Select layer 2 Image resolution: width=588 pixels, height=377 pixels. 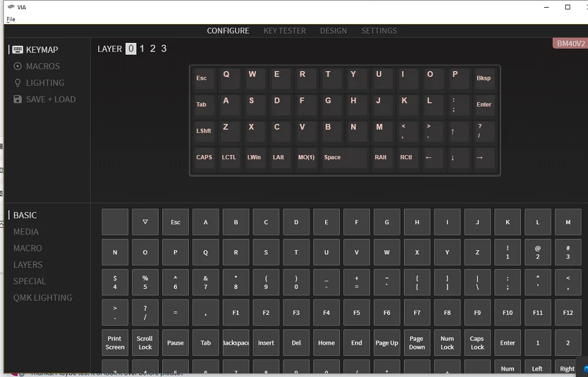153,49
